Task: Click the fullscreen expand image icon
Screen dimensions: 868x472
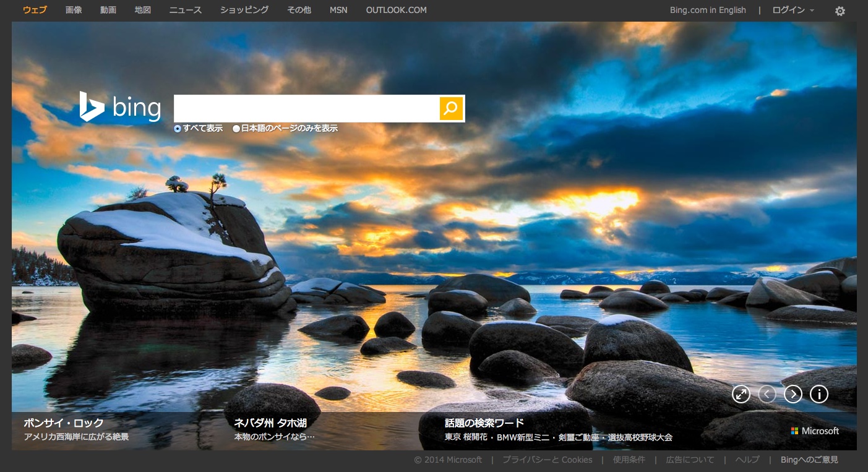Action: click(741, 394)
